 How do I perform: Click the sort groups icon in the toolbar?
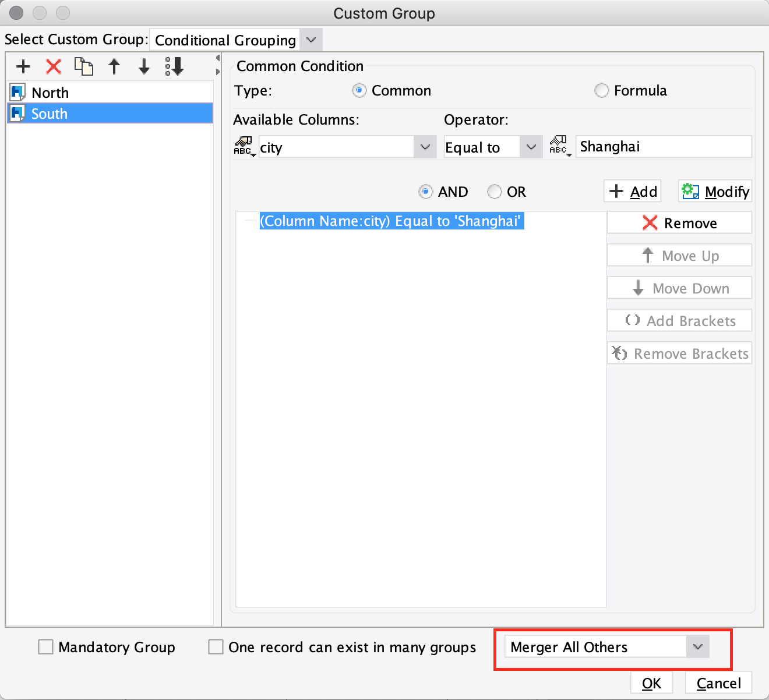[x=174, y=66]
